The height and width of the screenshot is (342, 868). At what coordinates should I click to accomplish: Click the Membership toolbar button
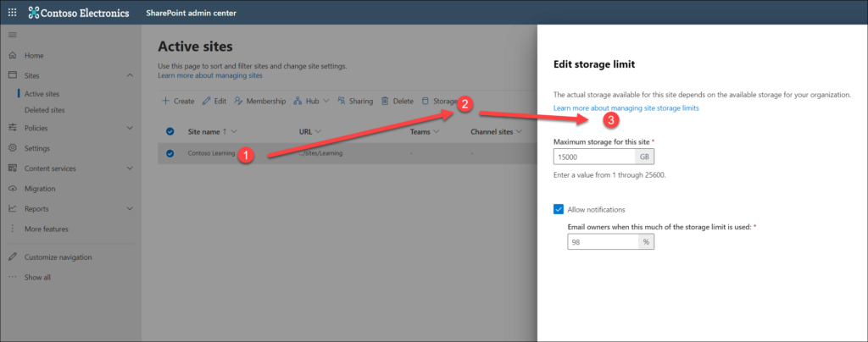[x=259, y=101]
